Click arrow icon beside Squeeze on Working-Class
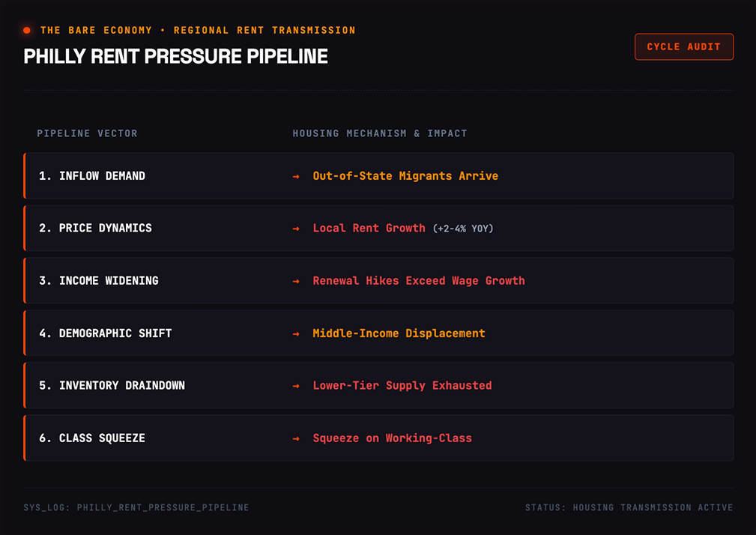 pos(296,438)
